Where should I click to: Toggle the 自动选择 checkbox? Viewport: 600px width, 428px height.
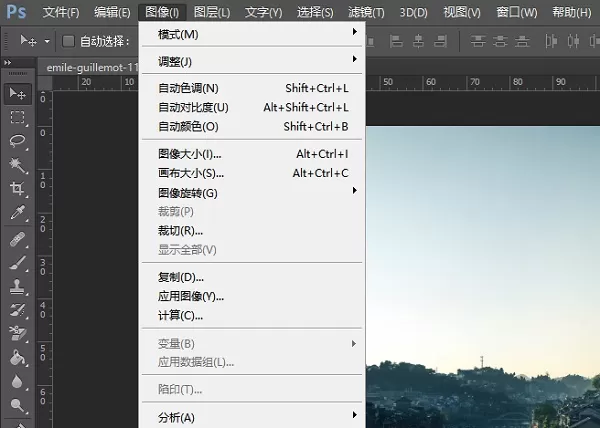68,41
